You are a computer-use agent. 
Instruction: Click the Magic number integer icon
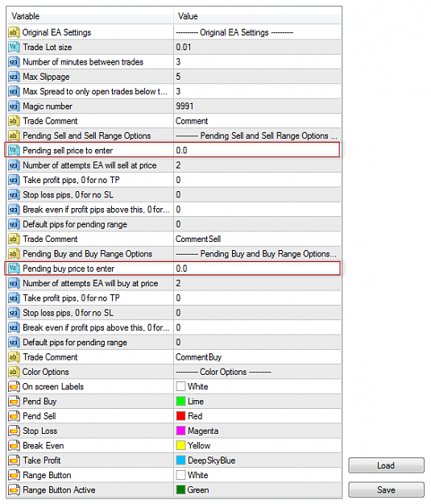pyautogui.click(x=14, y=106)
